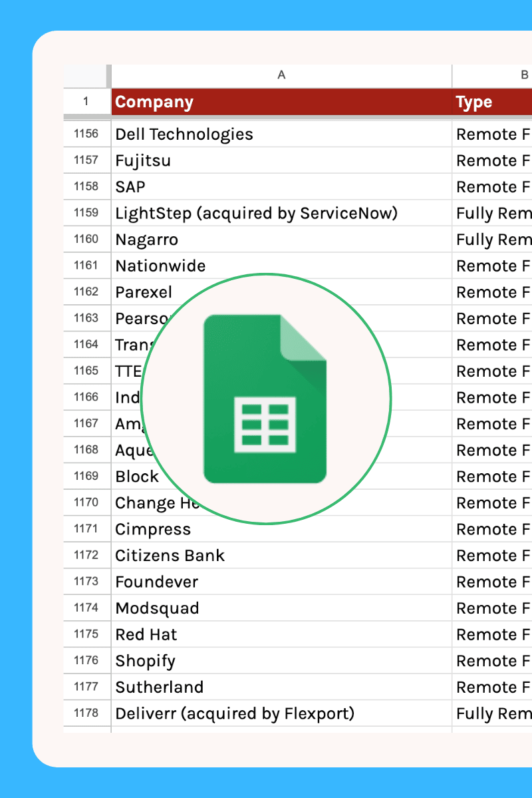Select the Citizens Bank cell
This screenshot has width=532, height=798.
[x=281, y=555]
